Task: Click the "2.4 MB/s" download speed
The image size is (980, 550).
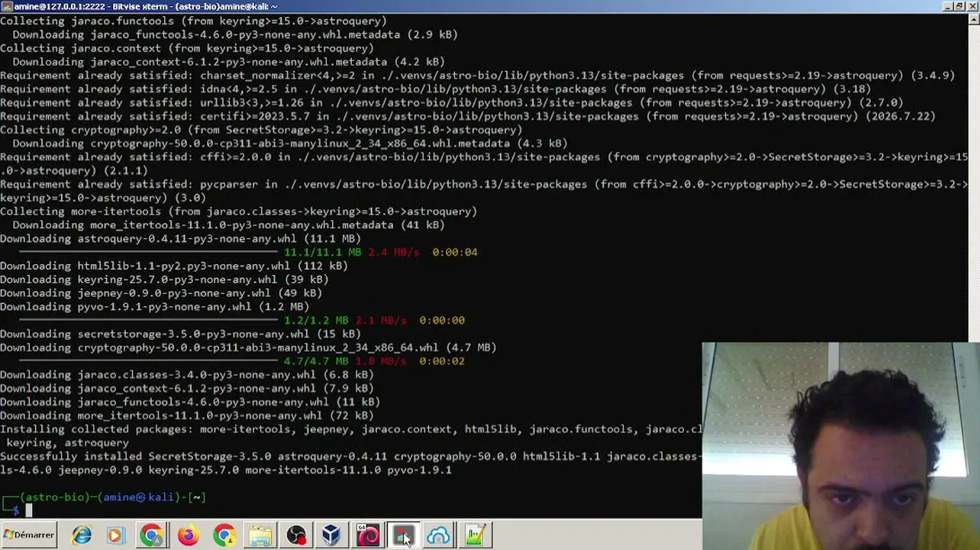Action: point(394,252)
